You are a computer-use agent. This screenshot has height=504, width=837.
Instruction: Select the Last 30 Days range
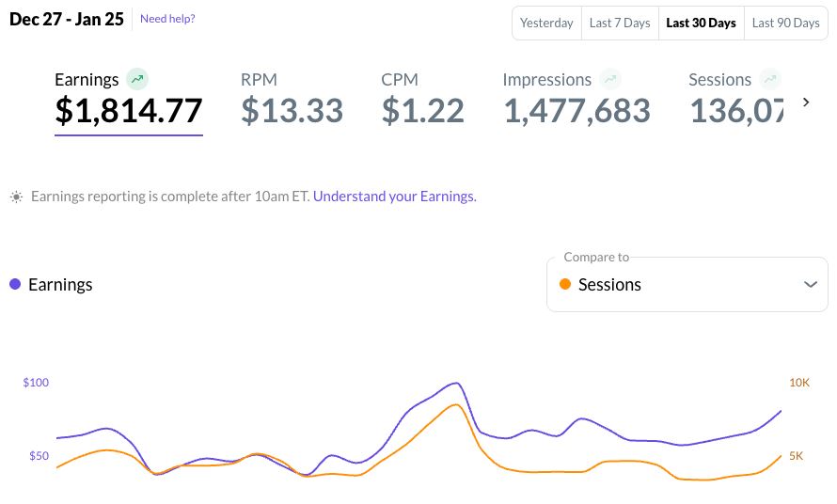coord(701,24)
